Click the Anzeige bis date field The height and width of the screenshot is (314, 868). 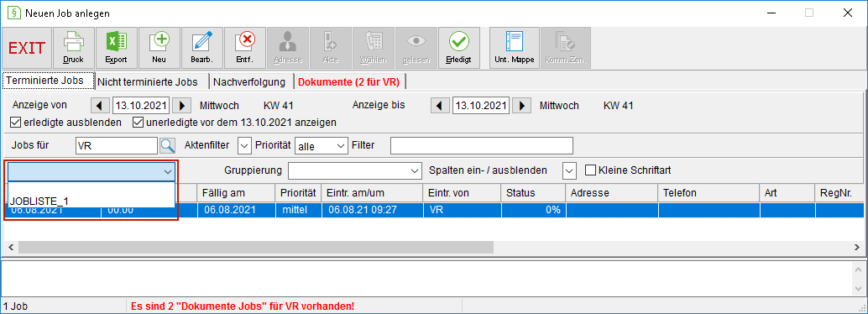coord(481,105)
